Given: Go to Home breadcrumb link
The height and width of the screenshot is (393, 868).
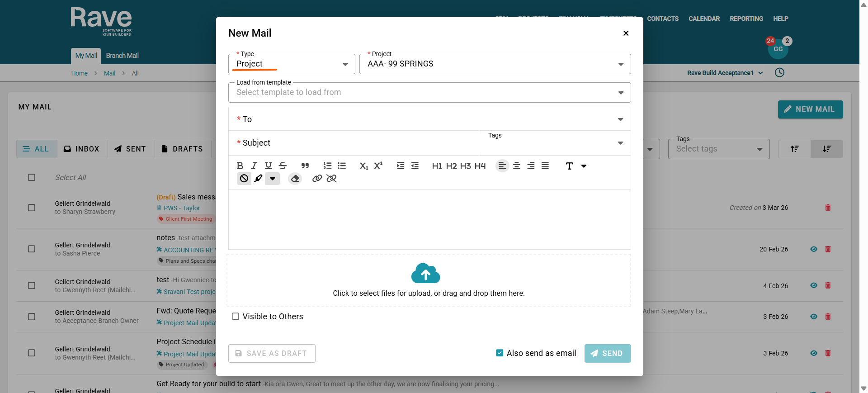Looking at the screenshot, I should 80,73.
